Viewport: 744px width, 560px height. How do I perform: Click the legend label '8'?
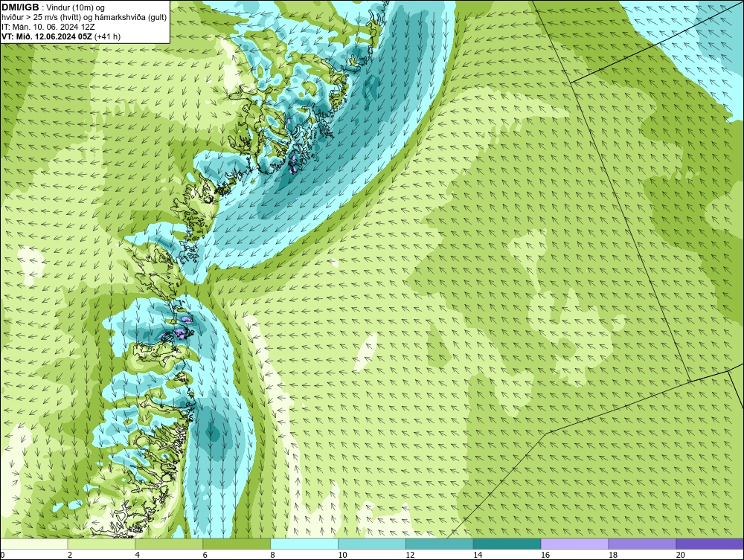(273, 555)
